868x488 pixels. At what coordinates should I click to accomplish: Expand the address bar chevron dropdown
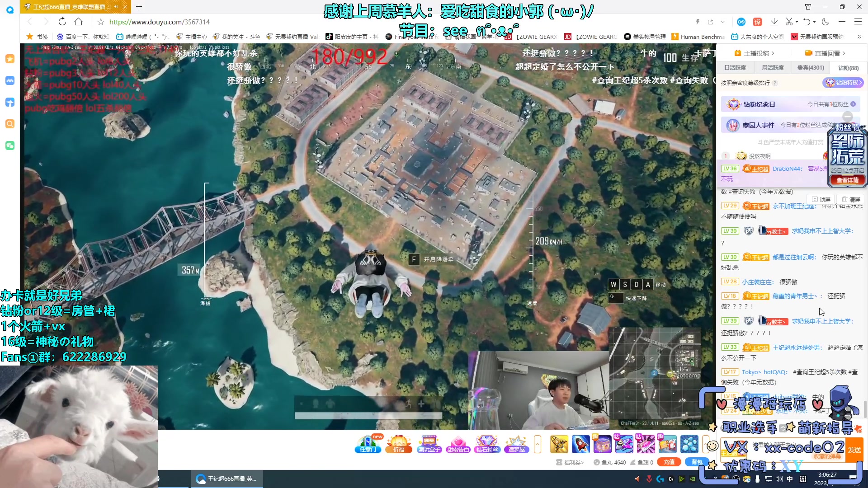722,22
